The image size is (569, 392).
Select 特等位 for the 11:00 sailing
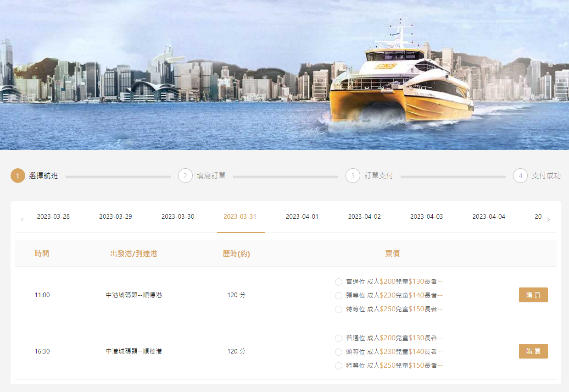pyautogui.click(x=339, y=309)
